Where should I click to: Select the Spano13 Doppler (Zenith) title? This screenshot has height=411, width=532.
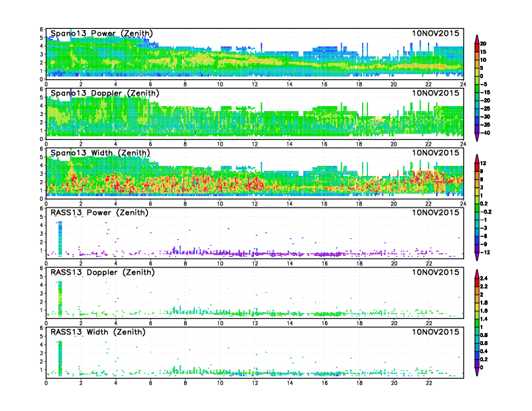tap(101, 93)
